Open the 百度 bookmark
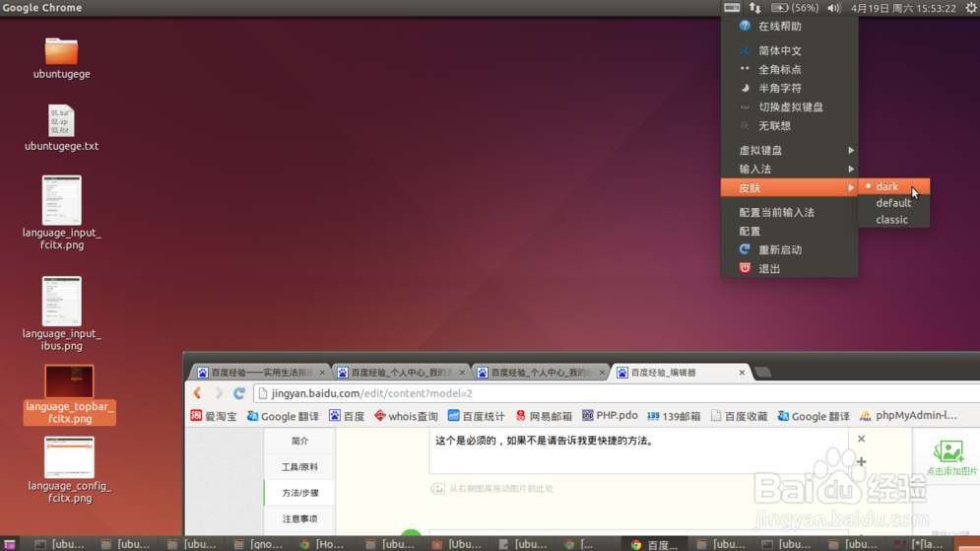 click(347, 416)
